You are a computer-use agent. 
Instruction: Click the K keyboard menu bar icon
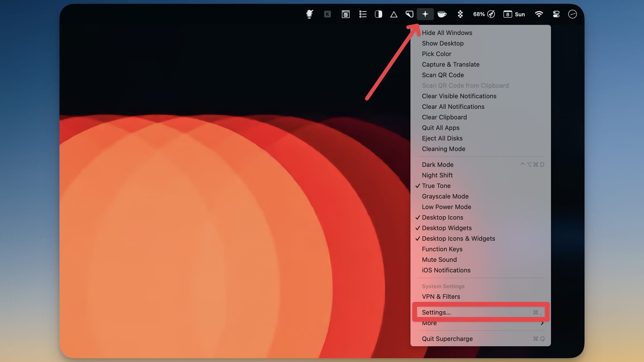click(x=327, y=14)
